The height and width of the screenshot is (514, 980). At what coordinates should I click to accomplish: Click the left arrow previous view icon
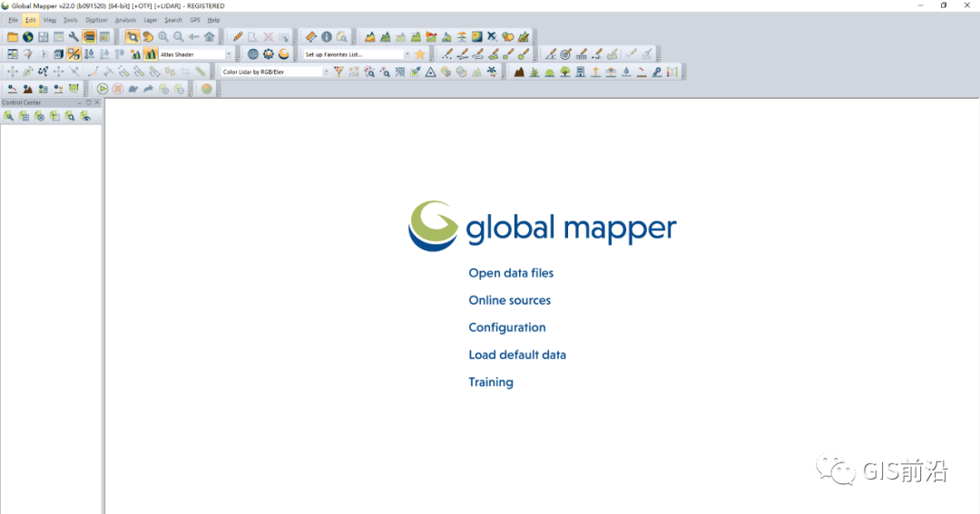tap(194, 37)
